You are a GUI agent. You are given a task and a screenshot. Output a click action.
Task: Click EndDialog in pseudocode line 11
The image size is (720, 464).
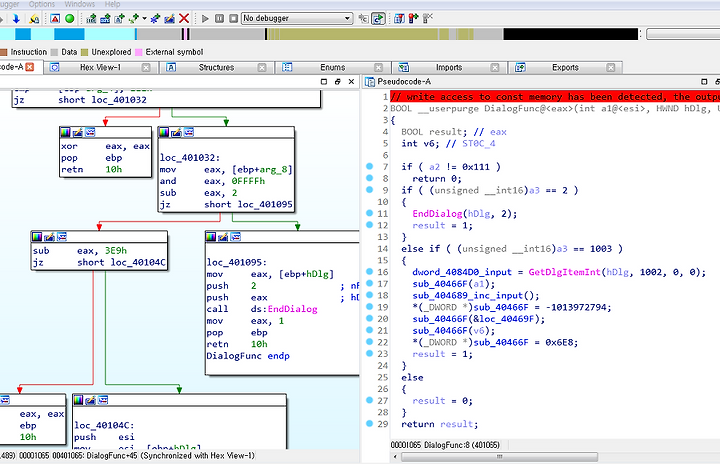[x=437, y=214]
